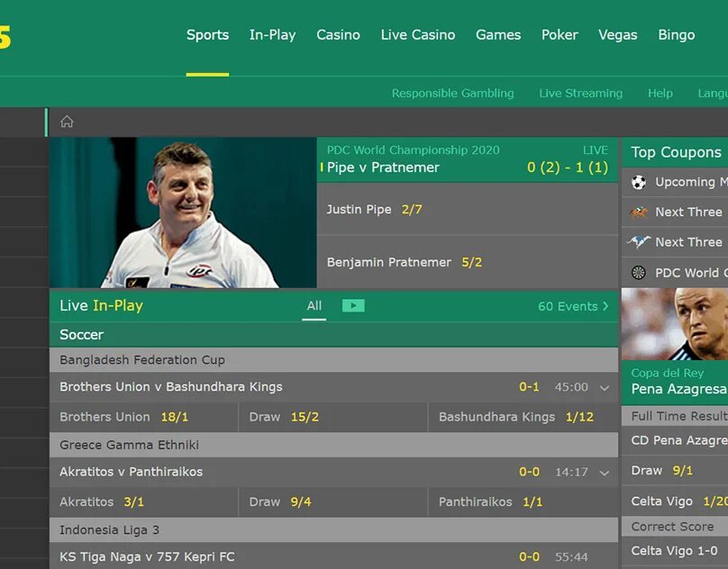
Task: Open the Help link
Action: [660, 94]
